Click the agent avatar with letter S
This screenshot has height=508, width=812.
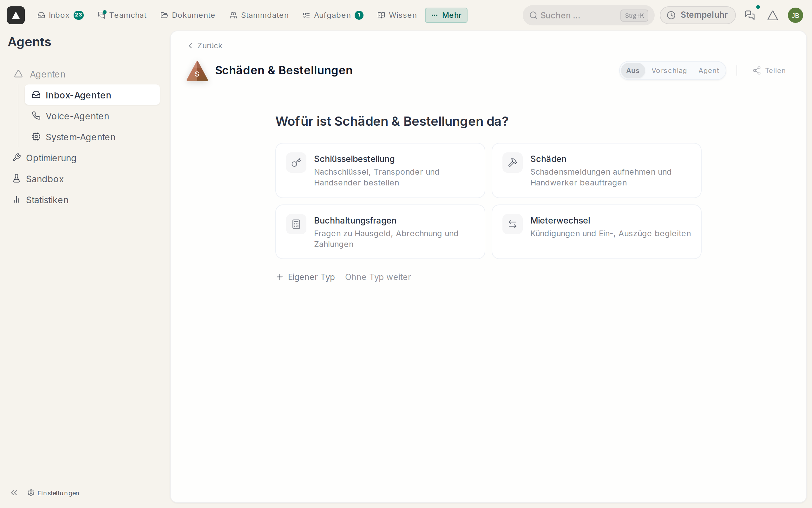tap(197, 71)
